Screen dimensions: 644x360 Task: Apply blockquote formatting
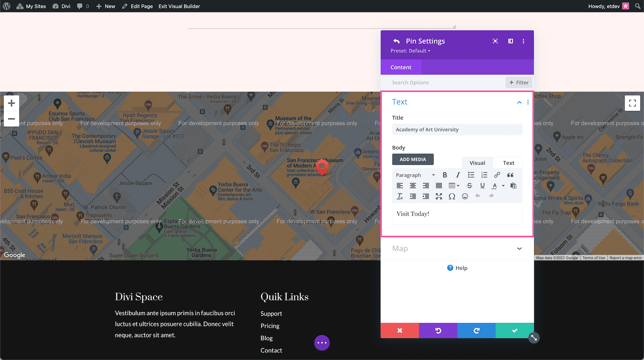click(510, 175)
